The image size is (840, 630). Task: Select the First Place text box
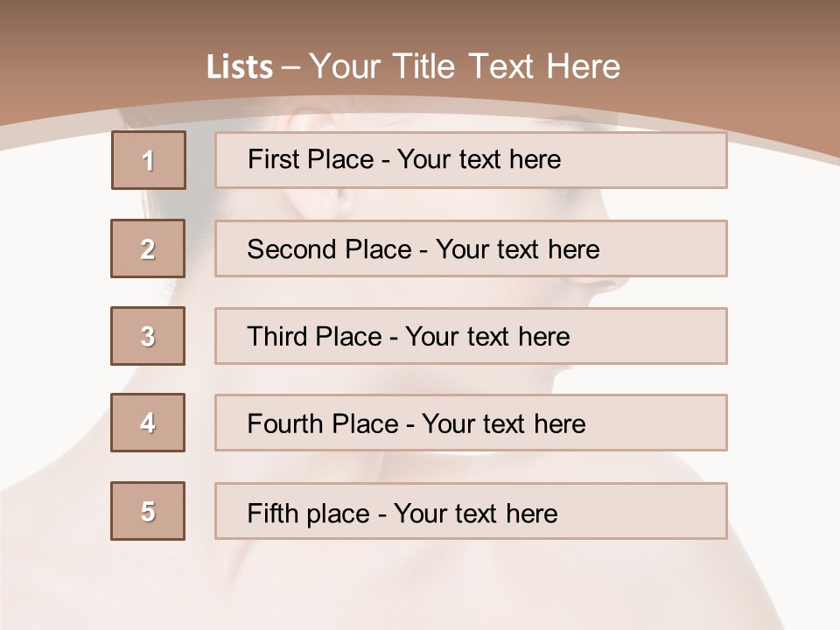471,160
